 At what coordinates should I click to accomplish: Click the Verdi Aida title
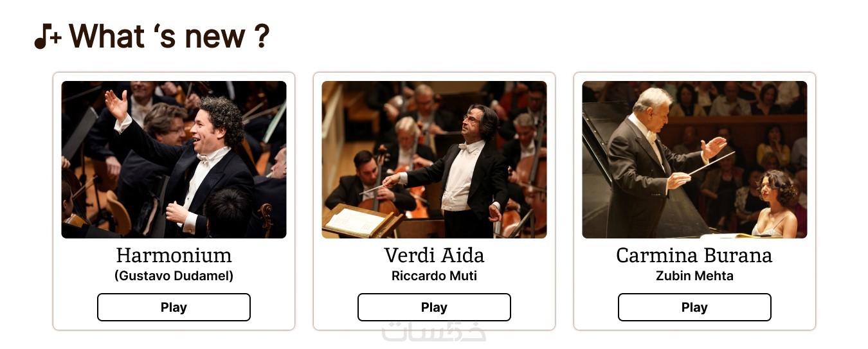click(x=434, y=255)
